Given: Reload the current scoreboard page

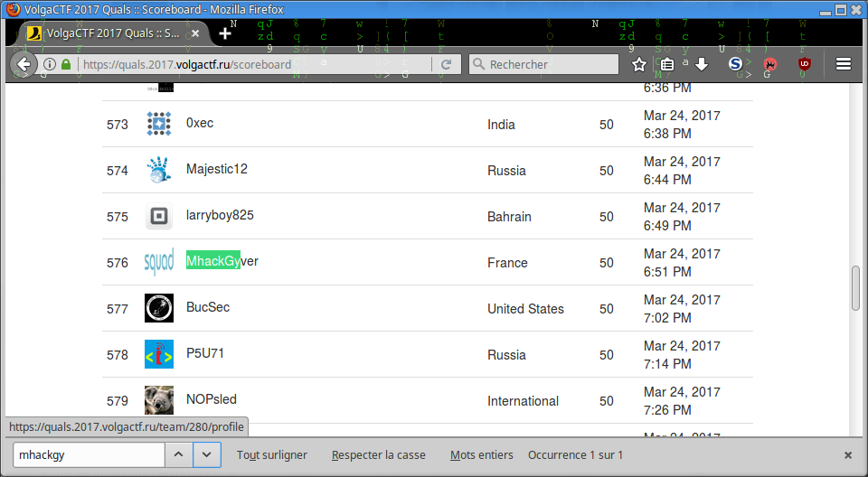Looking at the screenshot, I should coord(446,64).
